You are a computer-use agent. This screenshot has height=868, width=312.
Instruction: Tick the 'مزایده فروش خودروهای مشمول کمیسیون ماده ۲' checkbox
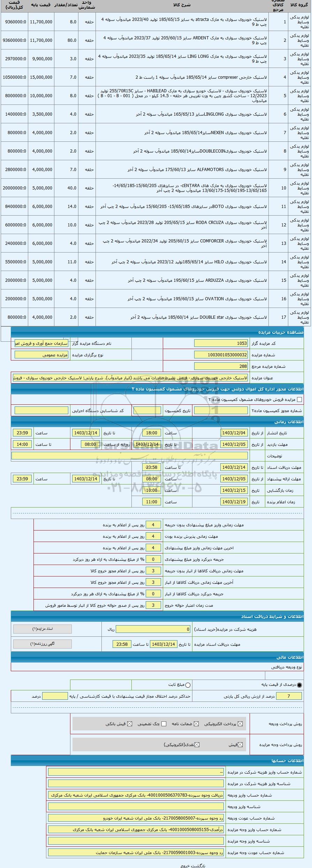click(299, 400)
